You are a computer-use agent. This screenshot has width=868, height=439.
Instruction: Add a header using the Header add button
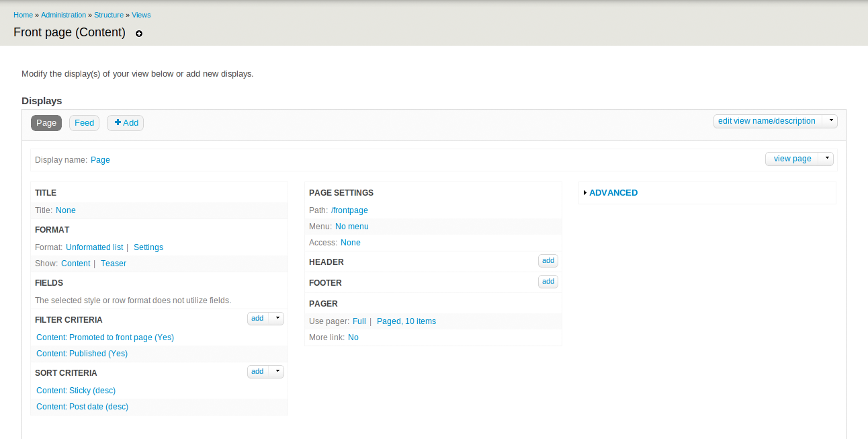tap(548, 261)
